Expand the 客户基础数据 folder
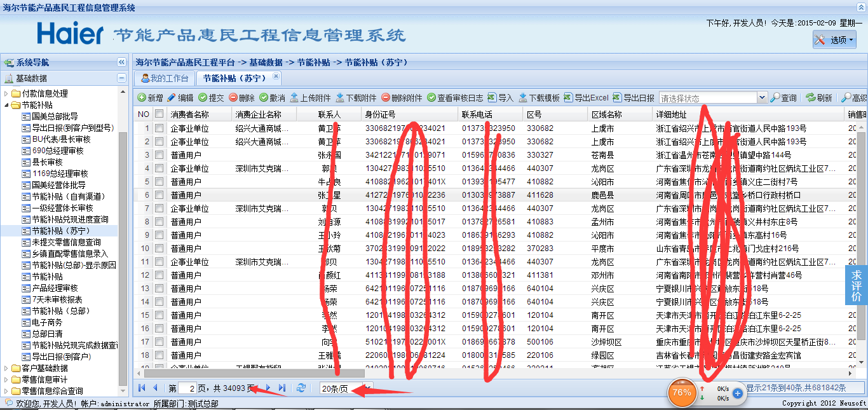This screenshot has height=410, width=868. (7, 368)
